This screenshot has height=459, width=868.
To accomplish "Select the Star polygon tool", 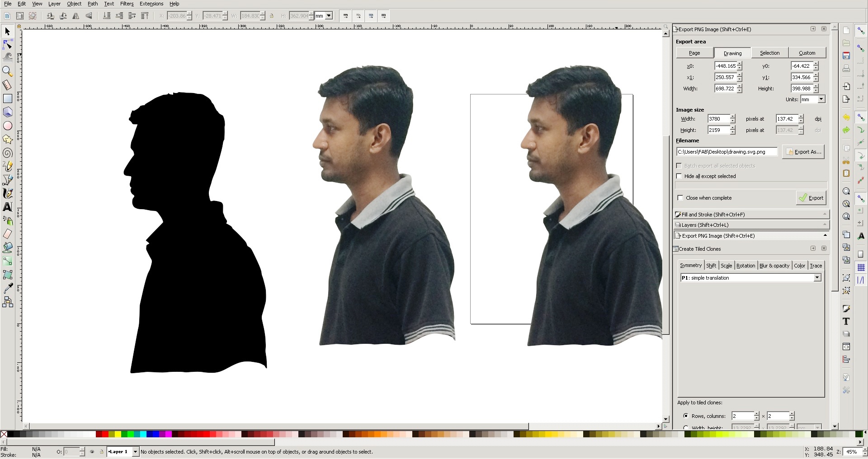I will tap(7, 139).
